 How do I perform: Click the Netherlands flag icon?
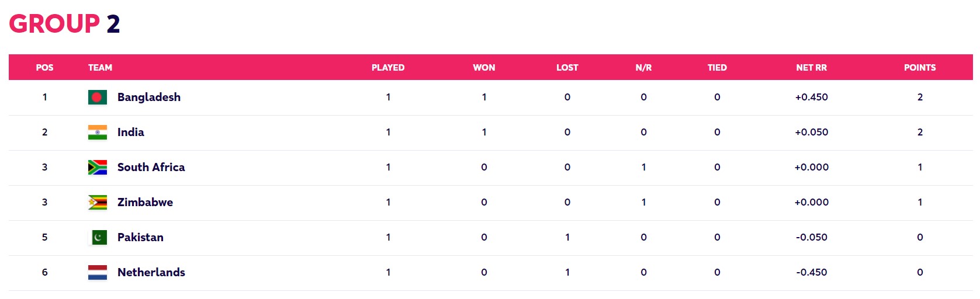98,273
